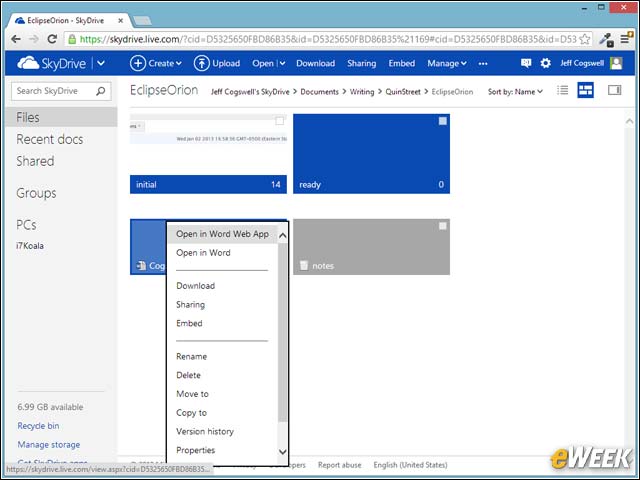The height and width of the screenshot is (480, 640).
Task: Open the messaging chat icon
Action: 526,63
